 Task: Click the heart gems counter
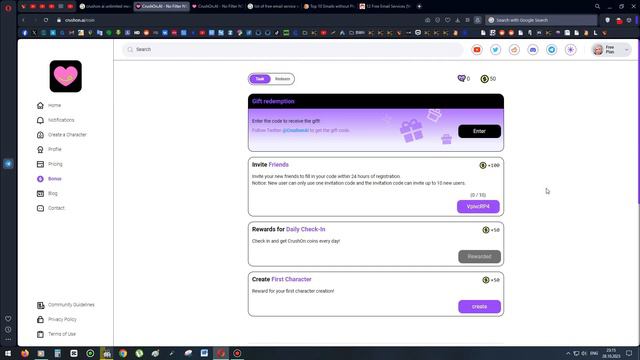(464, 79)
